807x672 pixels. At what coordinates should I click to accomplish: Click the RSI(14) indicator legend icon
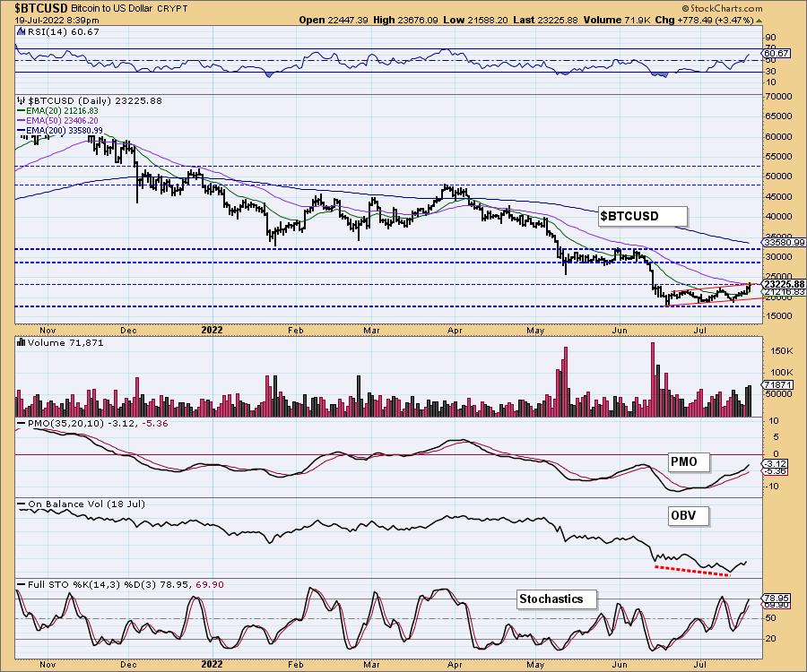tap(21, 32)
